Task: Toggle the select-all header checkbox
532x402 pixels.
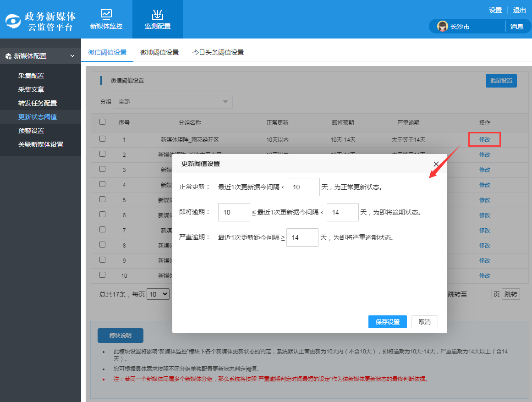Action: [102, 122]
